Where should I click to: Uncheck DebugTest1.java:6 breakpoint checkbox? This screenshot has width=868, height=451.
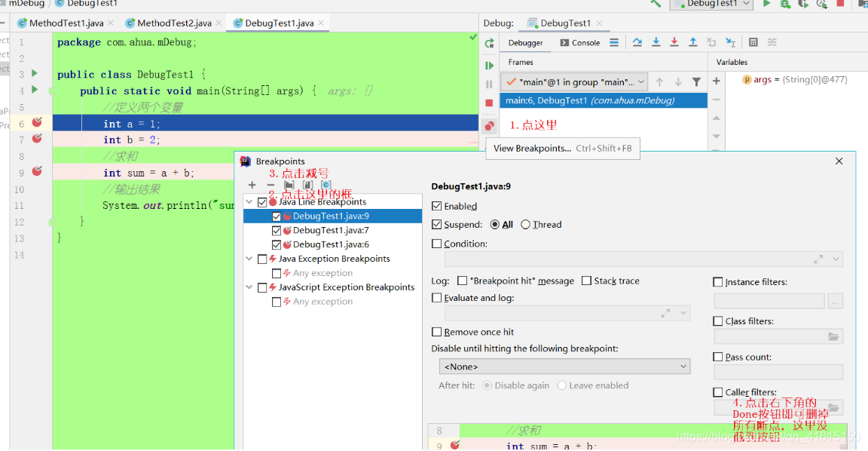[x=277, y=245]
